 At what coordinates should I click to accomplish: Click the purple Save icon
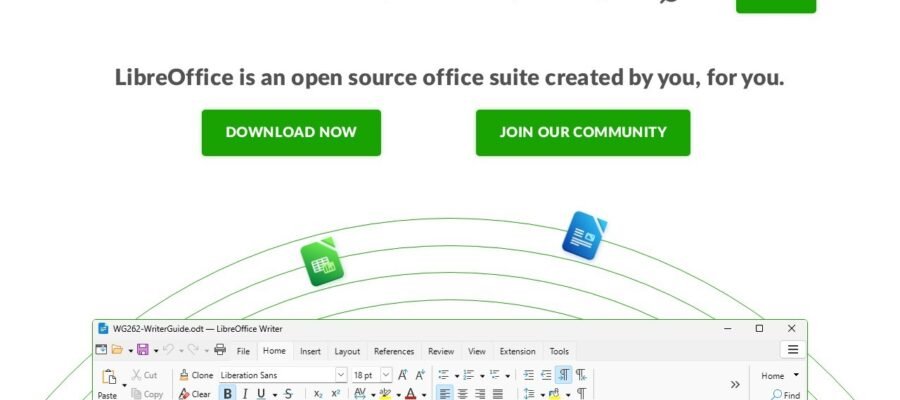pyautogui.click(x=142, y=349)
